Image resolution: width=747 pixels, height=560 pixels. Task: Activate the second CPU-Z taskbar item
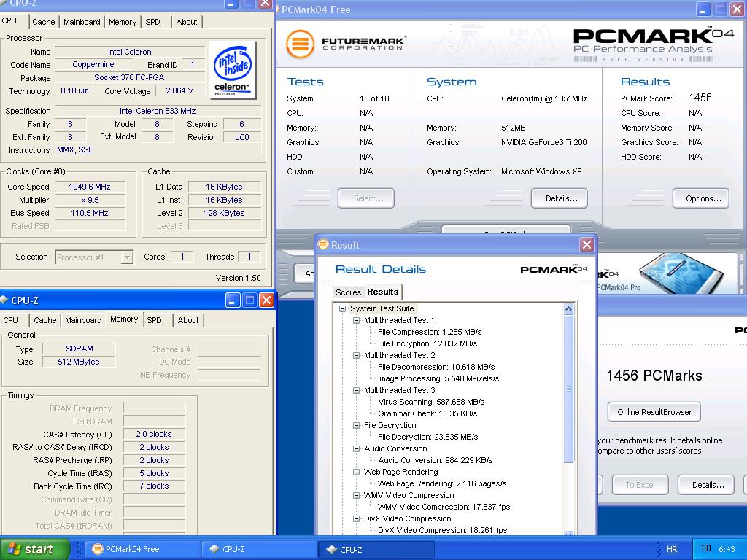click(376, 549)
